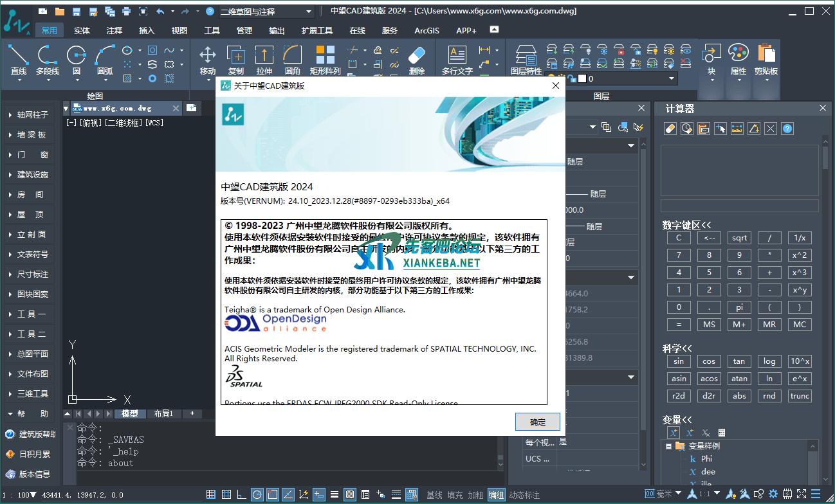This screenshot has width=835, height=504.
Task: Open the 多行文字 multiline text tool
Action: (x=457, y=59)
